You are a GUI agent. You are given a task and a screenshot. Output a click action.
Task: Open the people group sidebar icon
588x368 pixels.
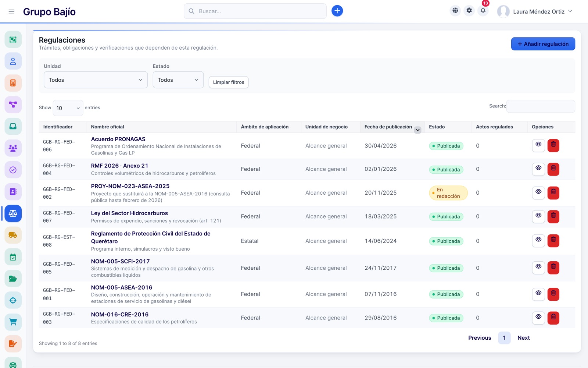pyautogui.click(x=13, y=148)
